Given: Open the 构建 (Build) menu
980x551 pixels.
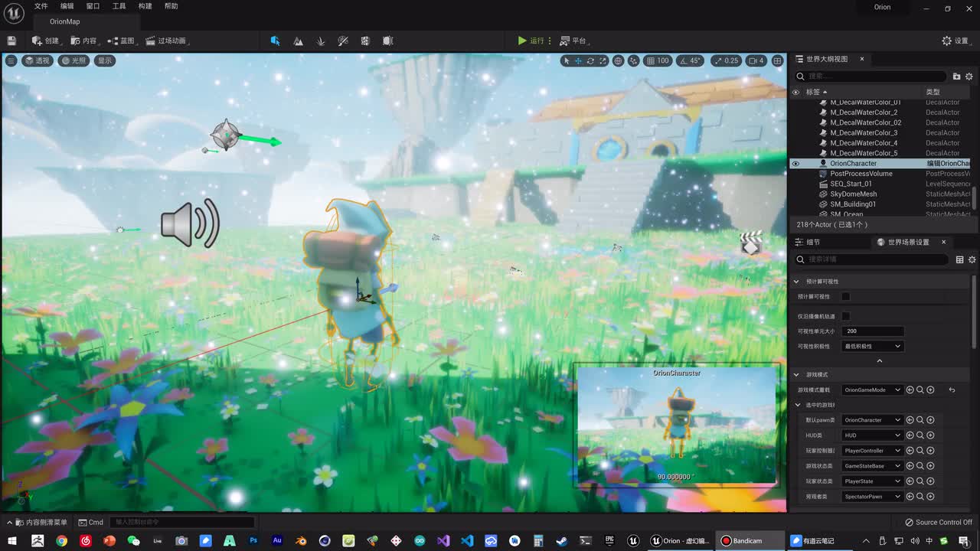Looking at the screenshot, I should tap(145, 6).
